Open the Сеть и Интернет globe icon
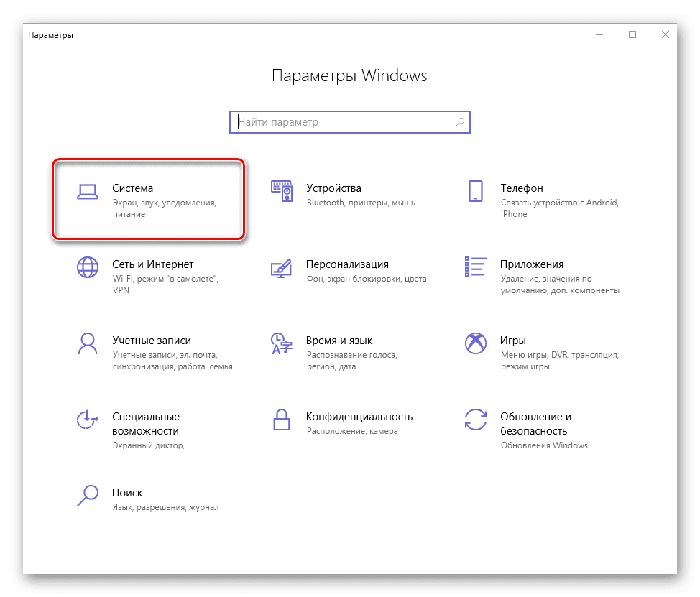The width and height of the screenshot is (700, 597). [88, 267]
